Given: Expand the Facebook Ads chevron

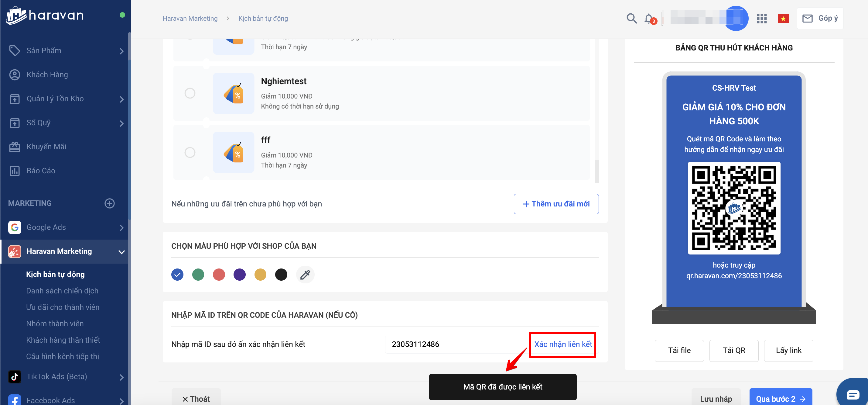Looking at the screenshot, I should pos(122,401).
